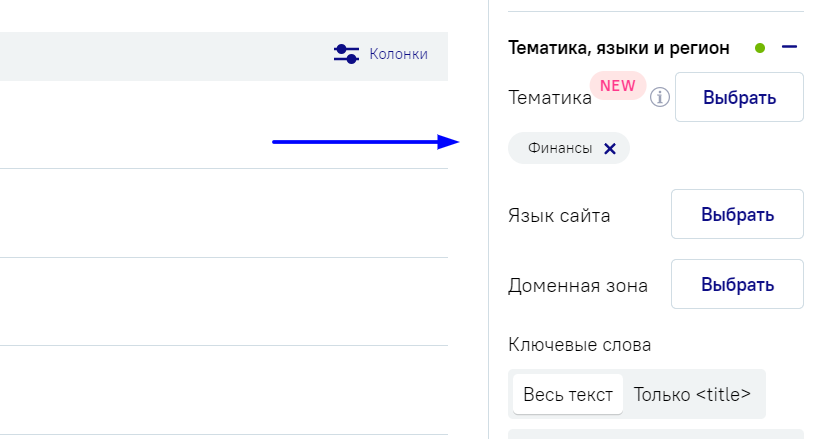Click the Ключевые слова label

coord(579,345)
